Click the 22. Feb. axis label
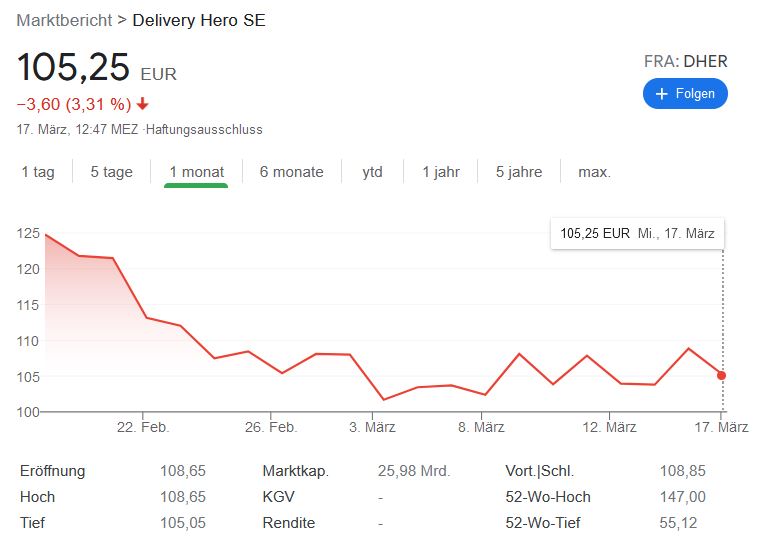 coord(143,427)
